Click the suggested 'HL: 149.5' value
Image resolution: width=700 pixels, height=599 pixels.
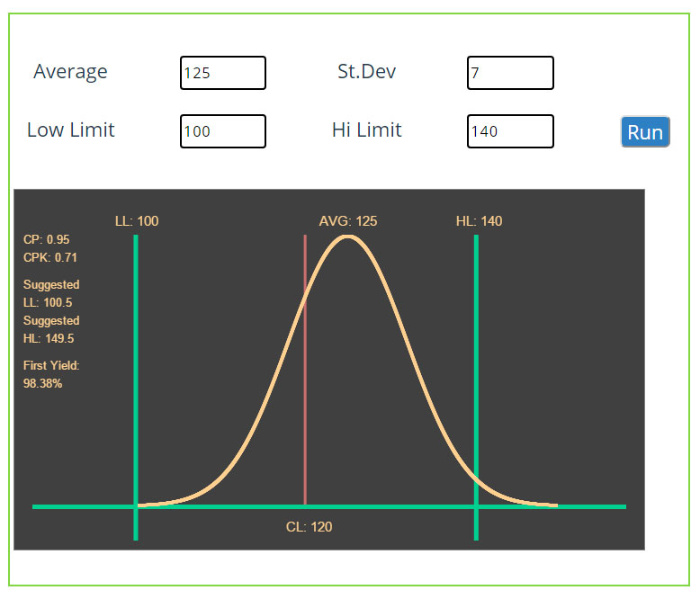[49, 338]
